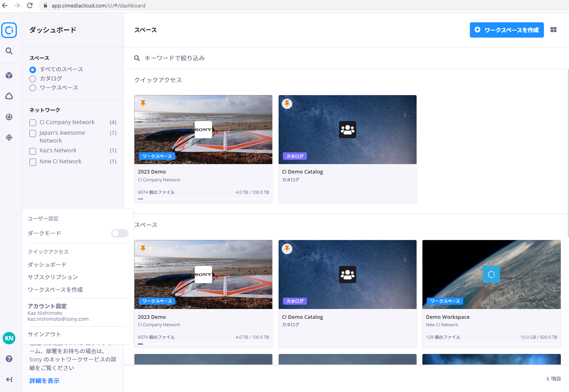Image resolution: width=569 pixels, height=392 pixels.
Task: Focus the キーワードで絞り込み filter field
Action: [x=346, y=58]
